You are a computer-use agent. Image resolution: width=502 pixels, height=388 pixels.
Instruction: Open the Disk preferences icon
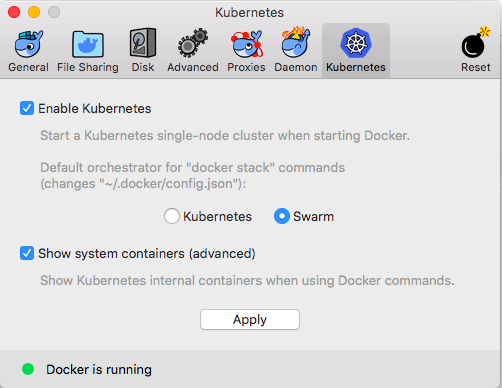(x=143, y=43)
